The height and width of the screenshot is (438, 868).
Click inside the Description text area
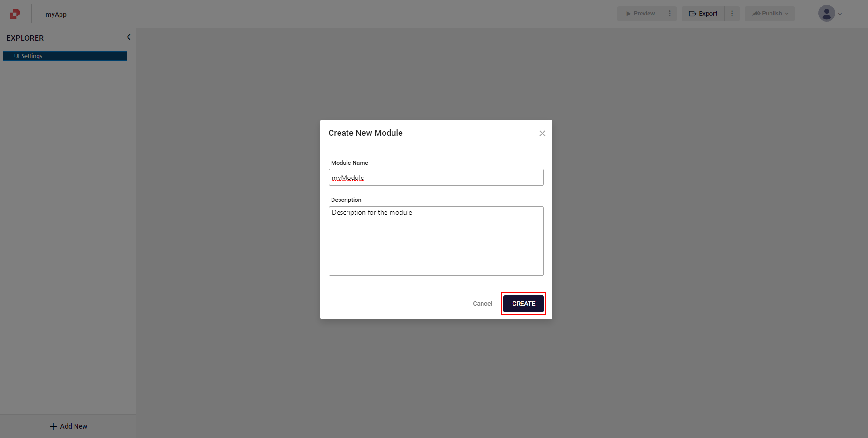pyautogui.click(x=436, y=241)
